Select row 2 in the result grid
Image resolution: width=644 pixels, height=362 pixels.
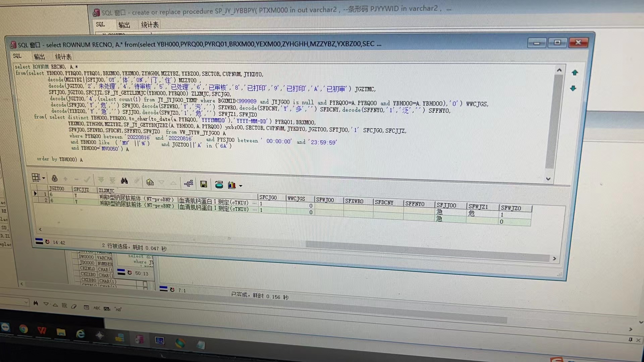click(46, 200)
